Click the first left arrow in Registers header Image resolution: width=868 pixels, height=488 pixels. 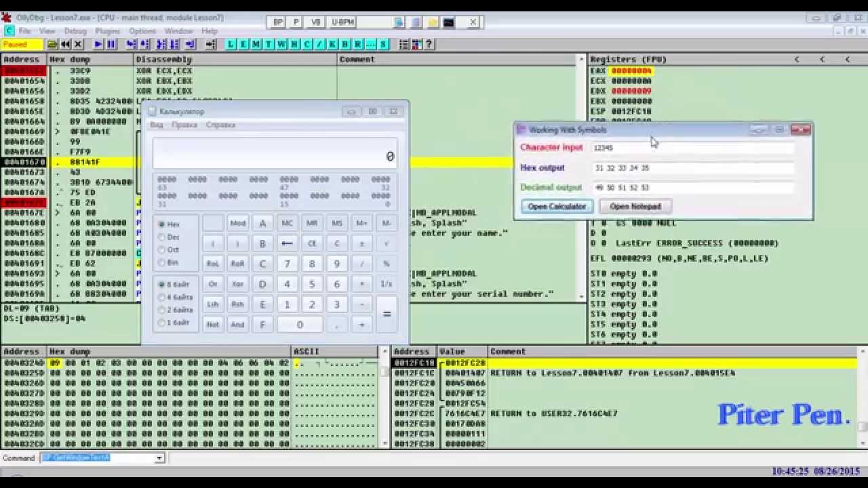pyautogui.click(x=797, y=60)
